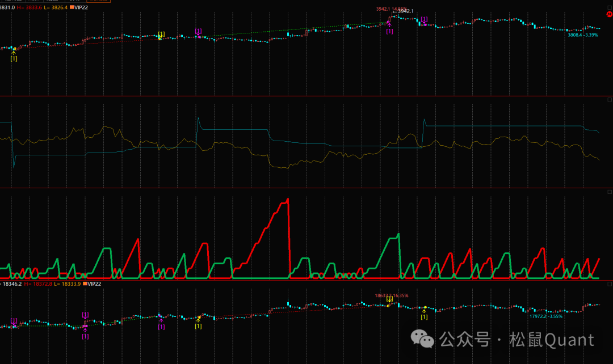The height and width of the screenshot is (364, 613).
Task: Click the white 3942.1 price label
Action: 405,11
